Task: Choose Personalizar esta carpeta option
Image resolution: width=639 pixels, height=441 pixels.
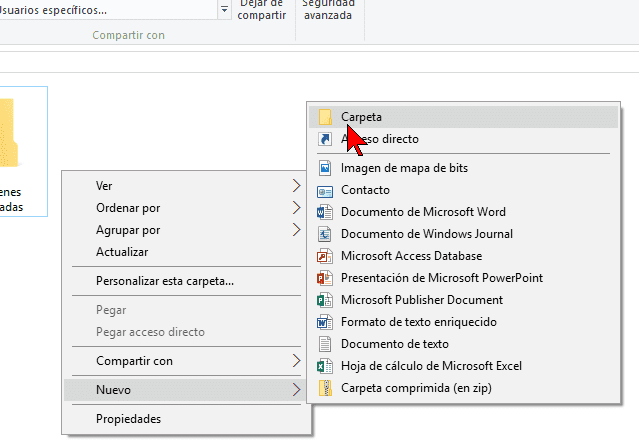Action: point(165,281)
